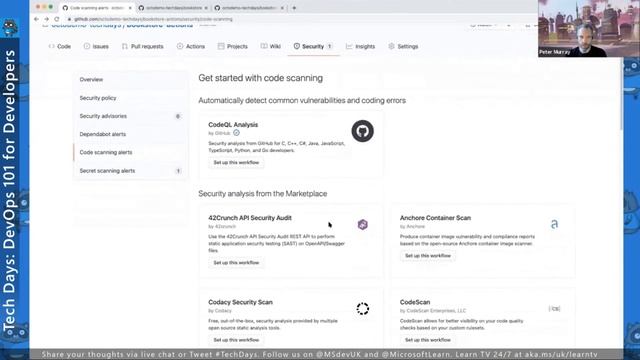Click the browser Forward arrow
Image resolution: width=640 pixels, height=360 pixels.
tap(47, 19)
